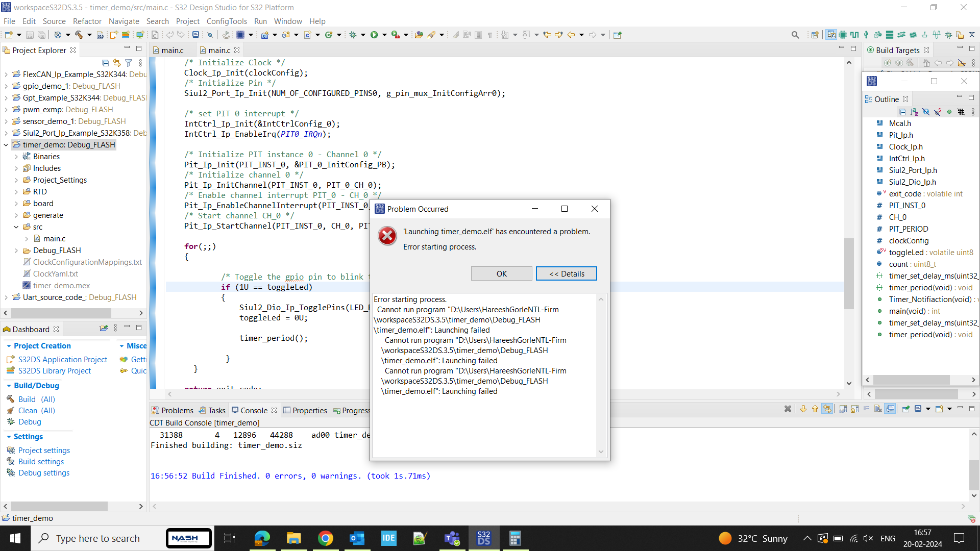This screenshot has width=980, height=551.
Task: Click the green Run play icon
Action: click(374, 35)
